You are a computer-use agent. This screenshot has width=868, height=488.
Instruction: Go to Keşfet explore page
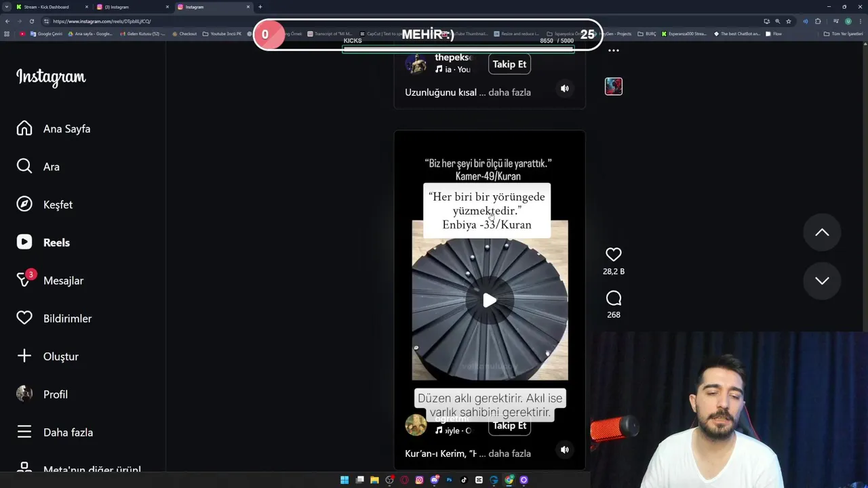(x=45, y=205)
